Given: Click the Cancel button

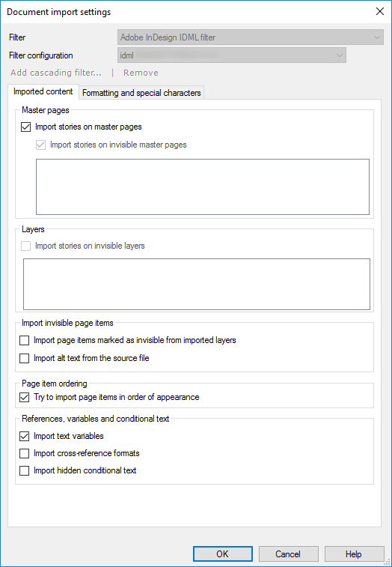Looking at the screenshot, I should [x=288, y=554].
